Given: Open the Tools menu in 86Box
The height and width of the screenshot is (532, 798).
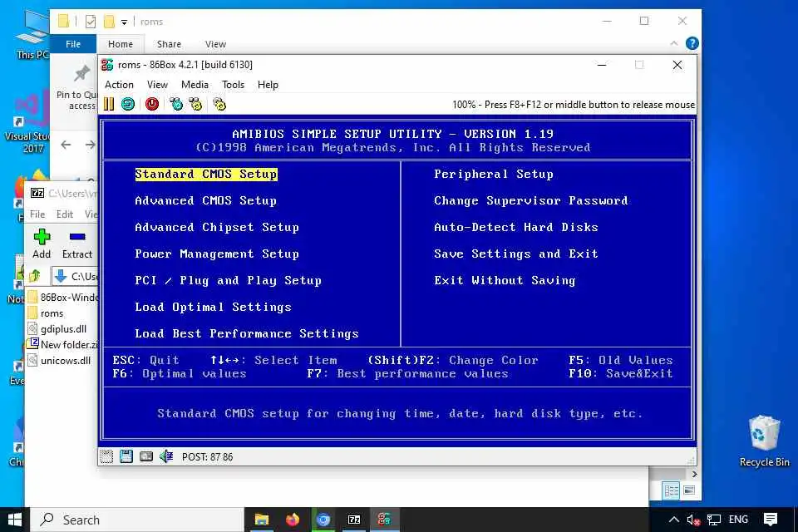Looking at the screenshot, I should coord(233,85).
